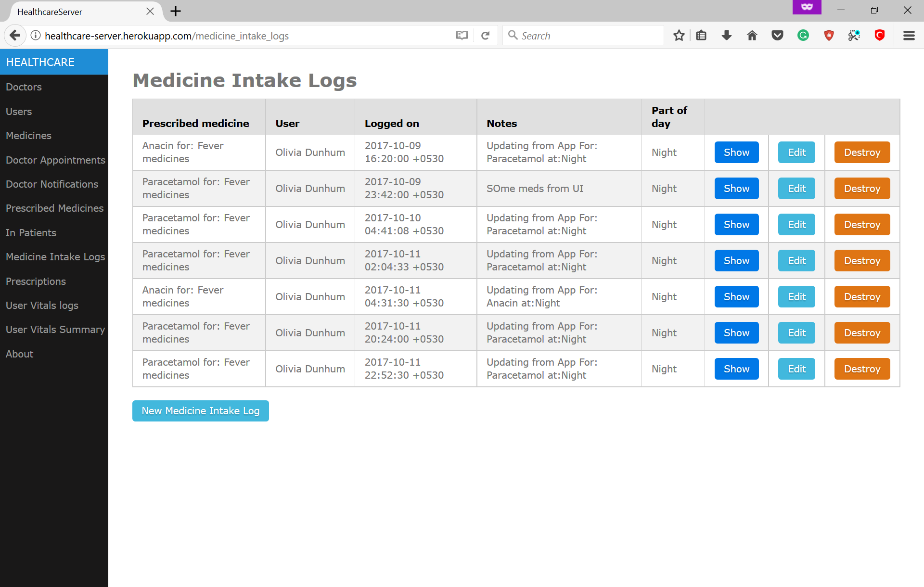Go to the browser home icon
Viewport: 924px width, 587px height.
(752, 36)
